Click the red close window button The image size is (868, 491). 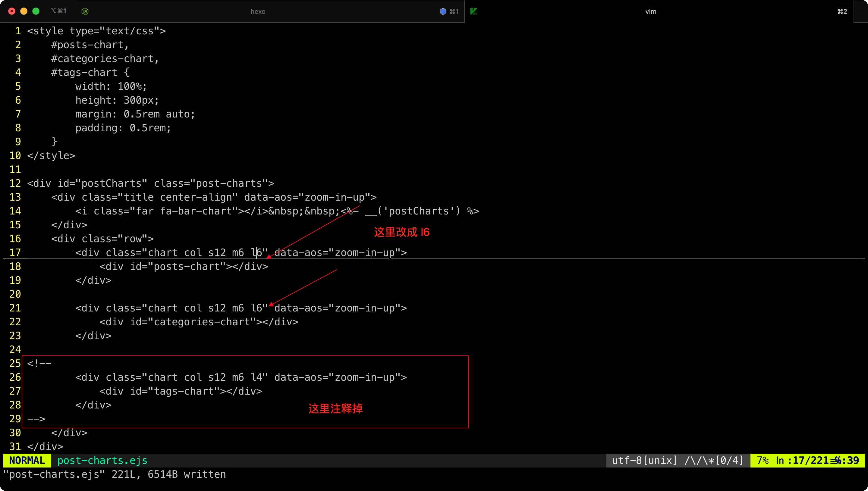tap(12, 11)
